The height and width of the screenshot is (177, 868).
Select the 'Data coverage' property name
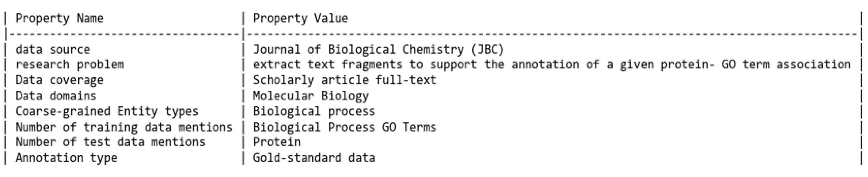coord(59,80)
